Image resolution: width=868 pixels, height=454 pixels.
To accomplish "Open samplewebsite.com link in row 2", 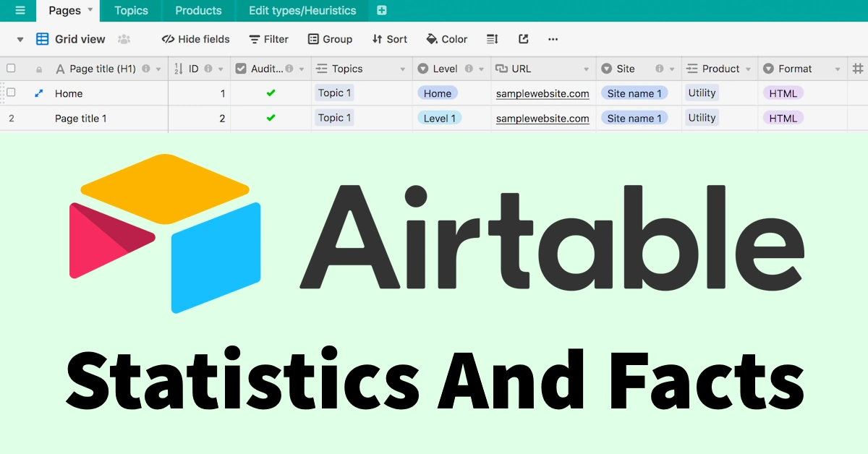I will 542,118.
